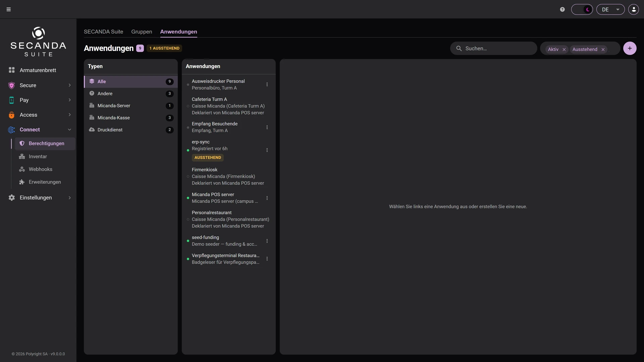
Task: Select the Alle type filter
Action: [131, 81]
